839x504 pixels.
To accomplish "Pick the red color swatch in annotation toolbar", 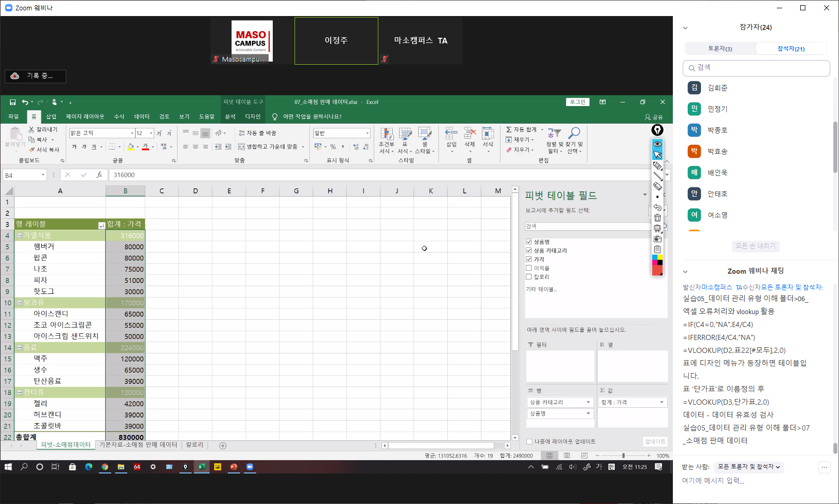I will point(657,271).
